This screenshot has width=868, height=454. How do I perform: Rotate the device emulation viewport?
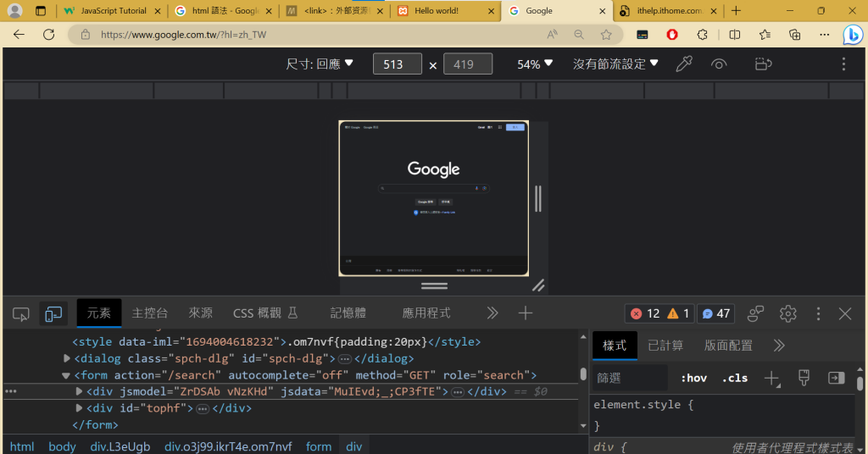(x=764, y=64)
